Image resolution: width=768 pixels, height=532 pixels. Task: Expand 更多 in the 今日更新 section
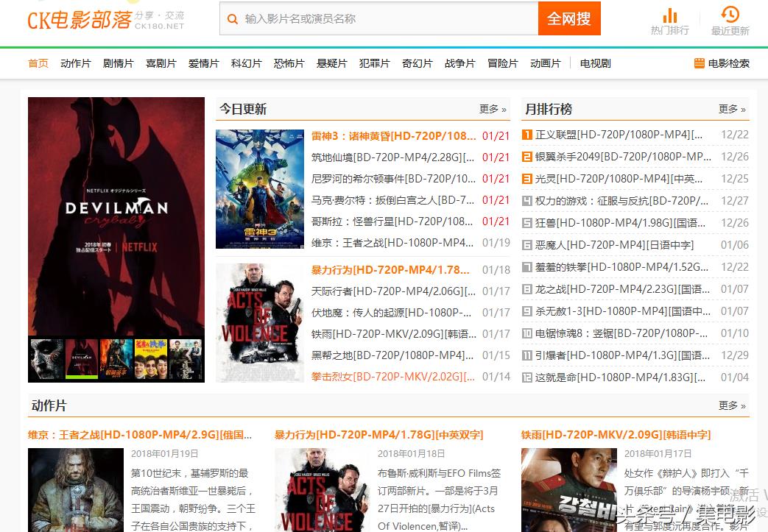point(493,109)
